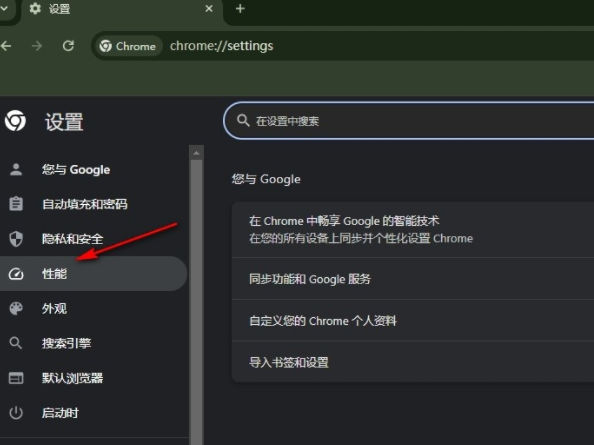Click the person icon for 您与 Google
This screenshot has width=594, height=445.
(16, 170)
